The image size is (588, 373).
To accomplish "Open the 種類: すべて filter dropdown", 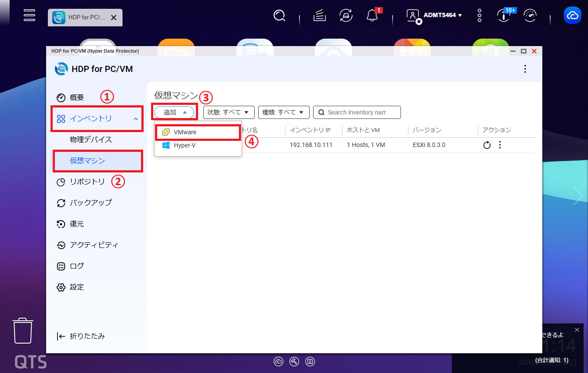I will [284, 112].
